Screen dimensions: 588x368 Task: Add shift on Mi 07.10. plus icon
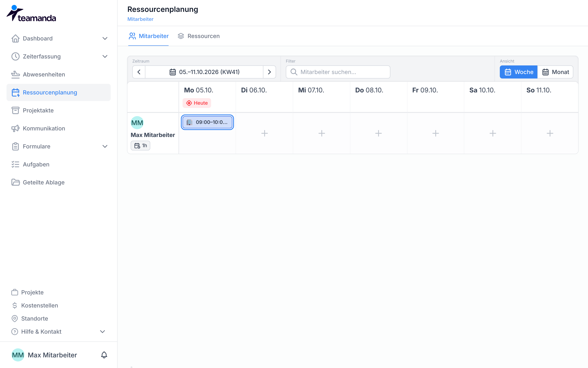321,133
